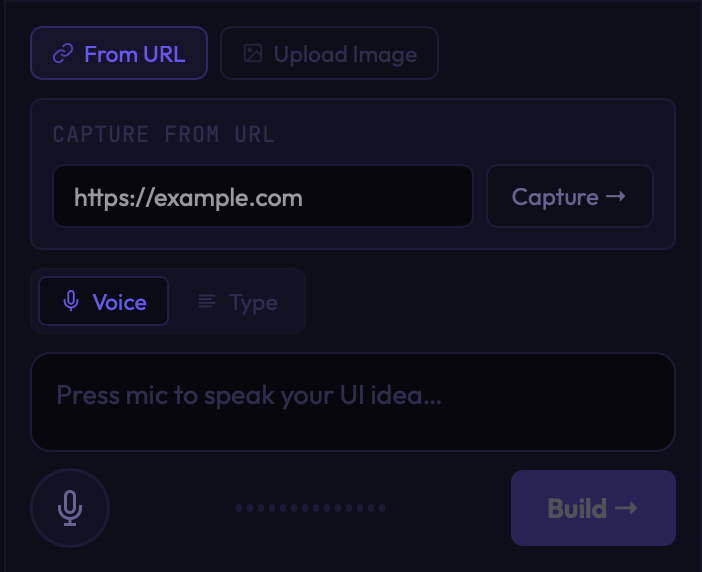702x572 pixels.
Task: Open the Upload Image tab
Action: pos(329,53)
